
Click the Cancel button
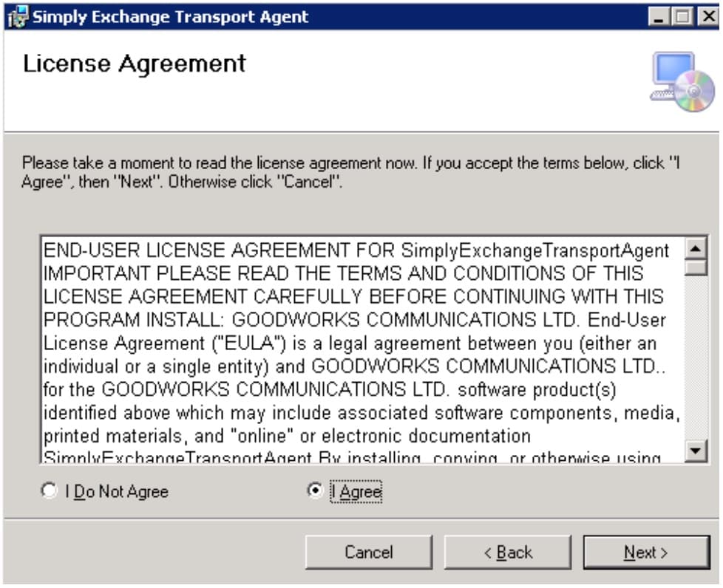tap(368, 553)
